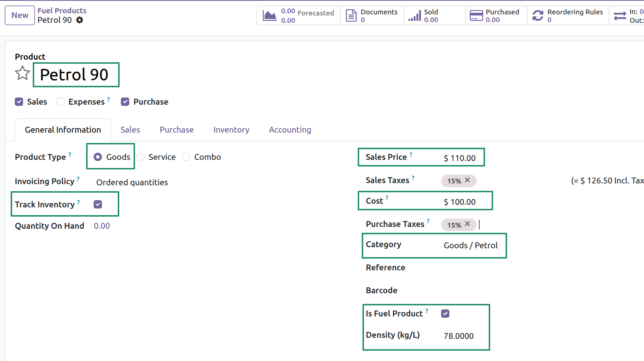Enable the Expenses checkbox
644x361 pixels.
click(x=60, y=102)
